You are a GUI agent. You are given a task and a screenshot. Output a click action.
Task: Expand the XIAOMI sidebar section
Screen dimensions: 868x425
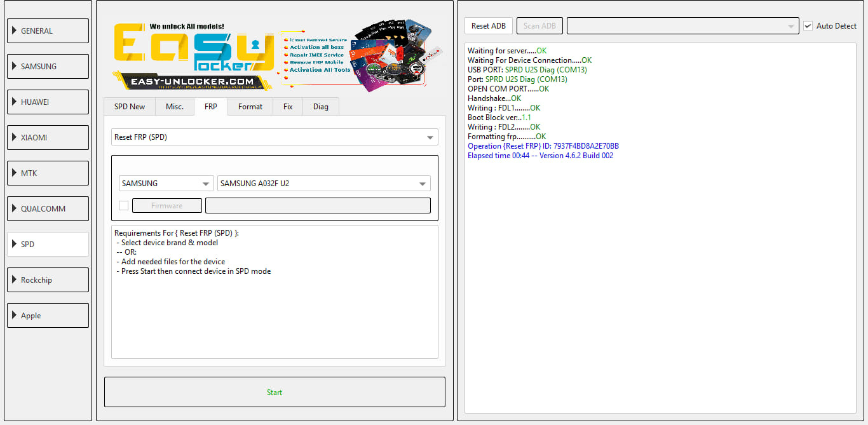[48, 137]
